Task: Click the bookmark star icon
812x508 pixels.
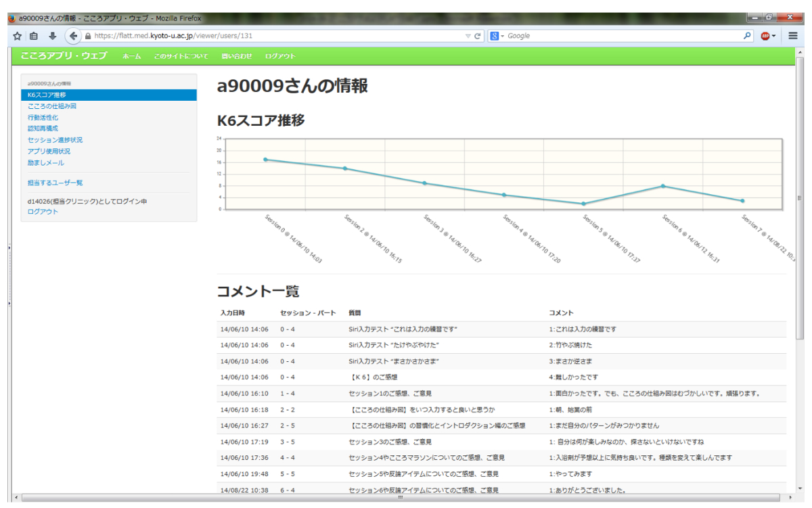Action: pos(17,36)
